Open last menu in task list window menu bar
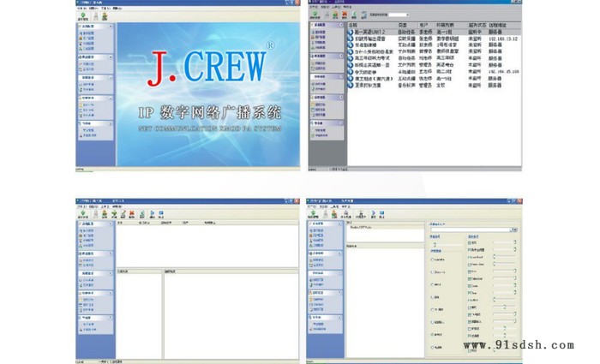This screenshot has width=600, height=364. 347,7
